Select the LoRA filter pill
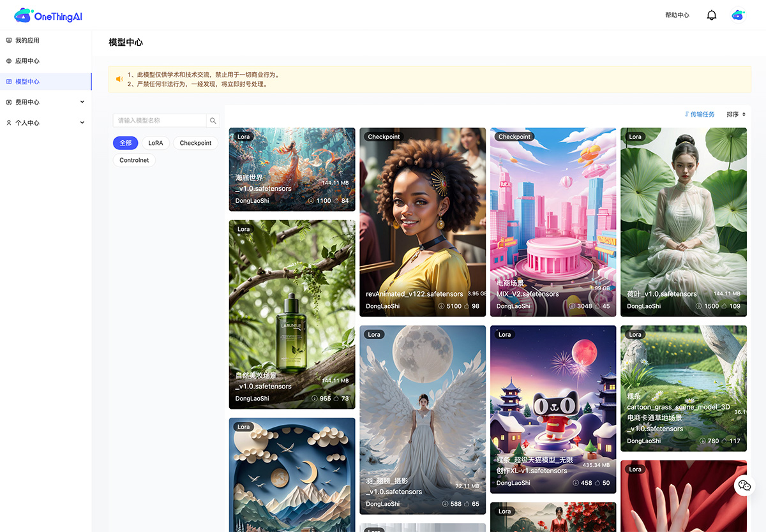This screenshot has width=766, height=532. pos(156,143)
